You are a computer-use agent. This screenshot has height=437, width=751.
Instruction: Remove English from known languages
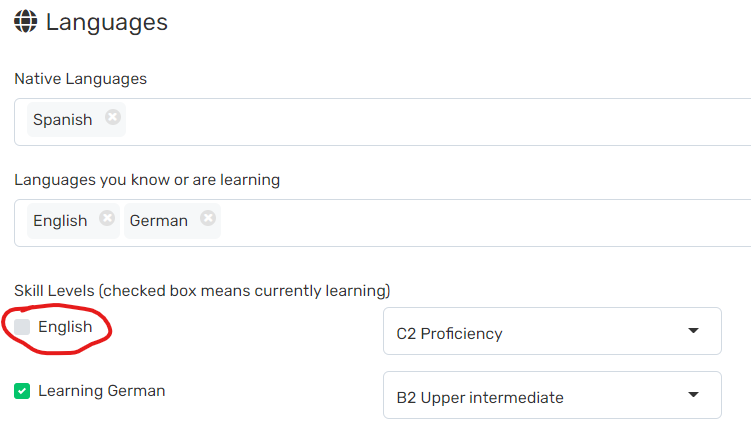[x=107, y=219]
